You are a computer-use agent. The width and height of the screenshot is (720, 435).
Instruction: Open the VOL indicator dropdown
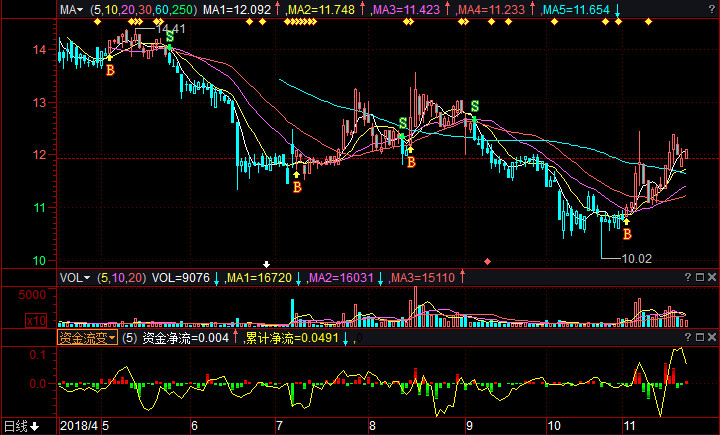(74, 277)
